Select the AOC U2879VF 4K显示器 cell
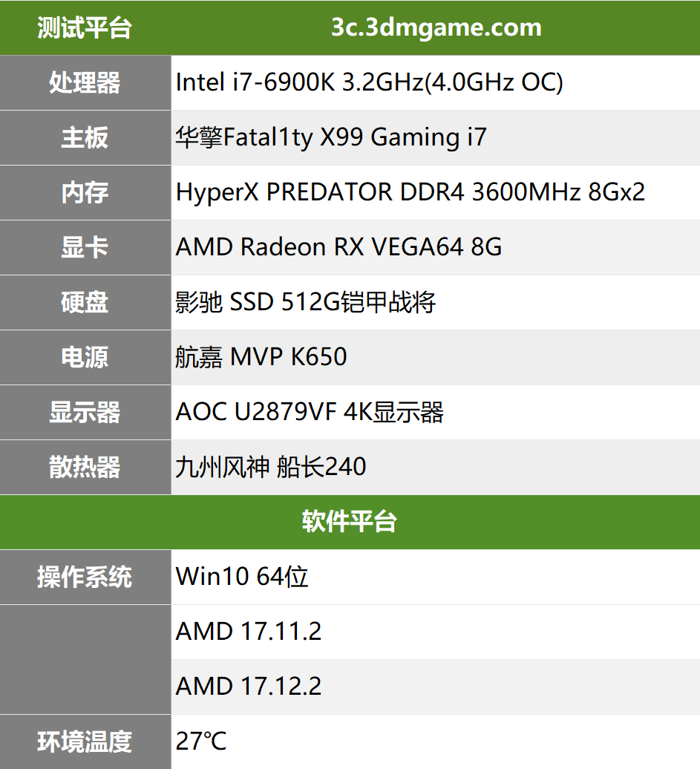 click(436, 412)
